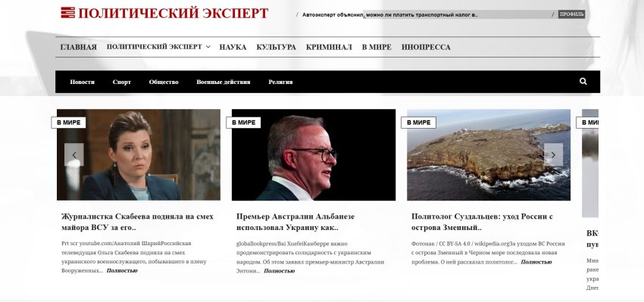The image size is (644, 302).
Task: Switch to the Новости tab
Action: click(82, 82)
